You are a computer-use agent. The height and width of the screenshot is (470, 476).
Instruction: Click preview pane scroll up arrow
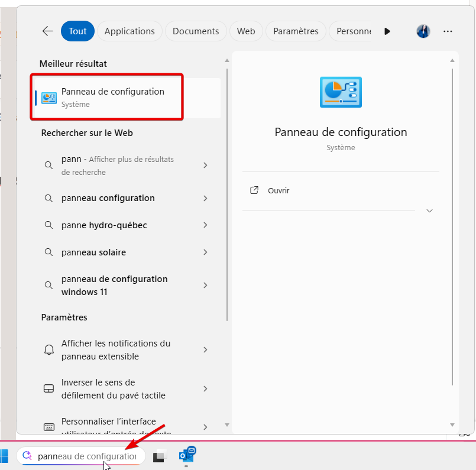point(452,61)
